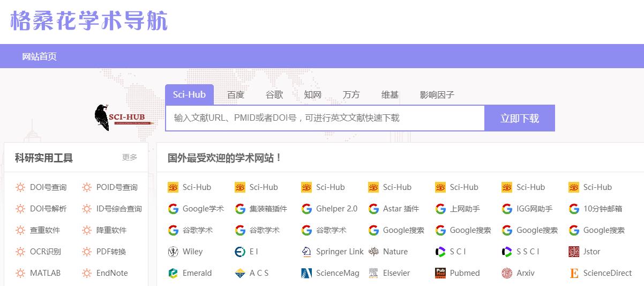Focus the 文献URL/PMID/DOI search field
The height and width of the screenshot is (286, 644).
[325, 118]
